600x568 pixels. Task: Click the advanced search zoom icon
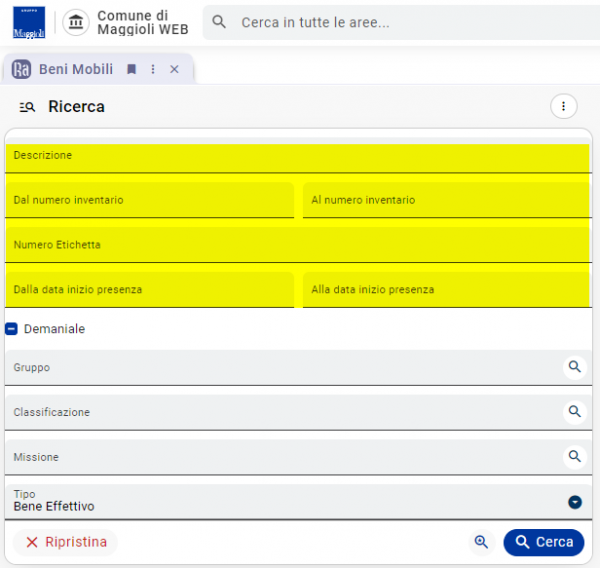click(481, 542)
